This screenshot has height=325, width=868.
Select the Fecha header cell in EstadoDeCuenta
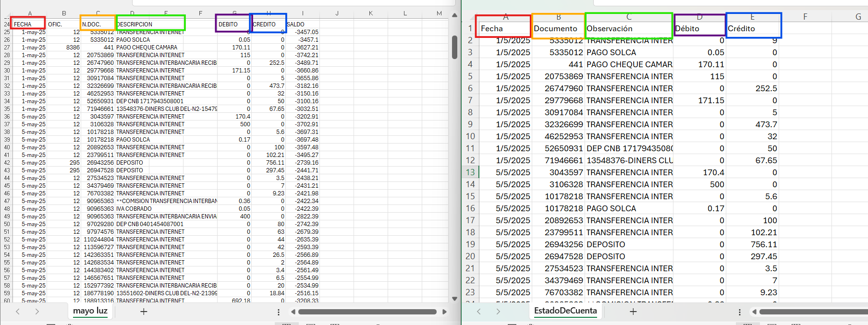coord(503,29)
